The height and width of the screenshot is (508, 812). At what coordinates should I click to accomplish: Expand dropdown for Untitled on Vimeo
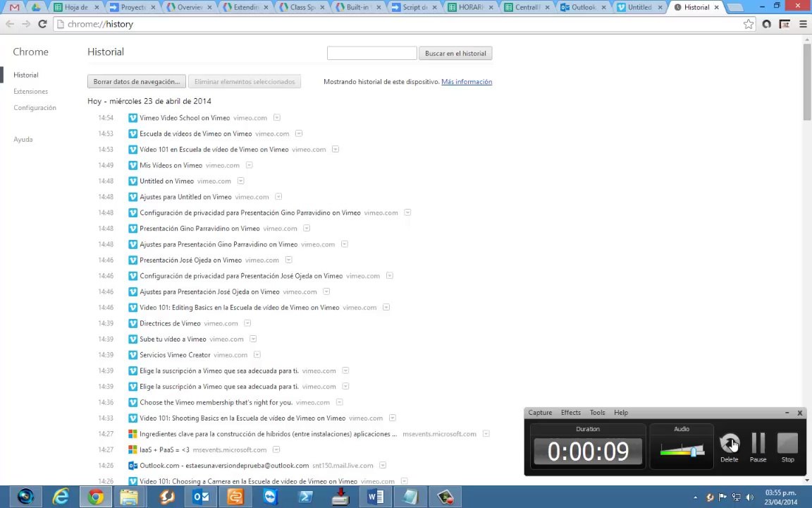tap(241, 181)
